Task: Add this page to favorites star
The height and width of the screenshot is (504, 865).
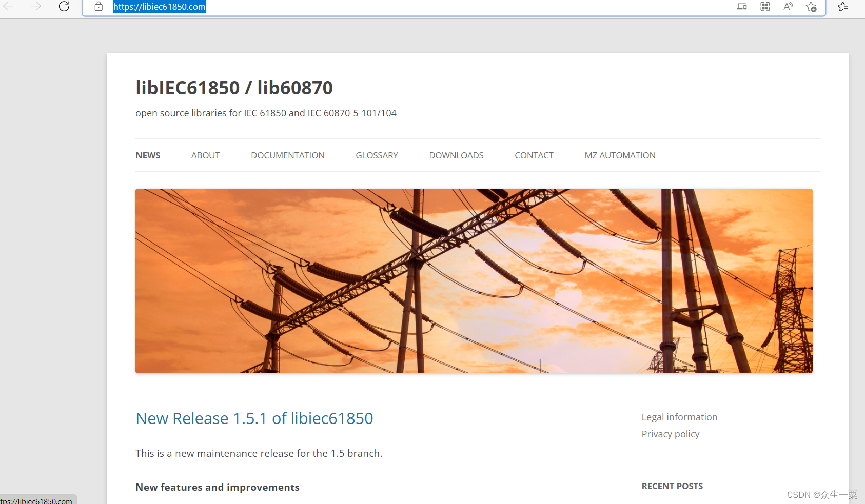Action: (811, 7)
